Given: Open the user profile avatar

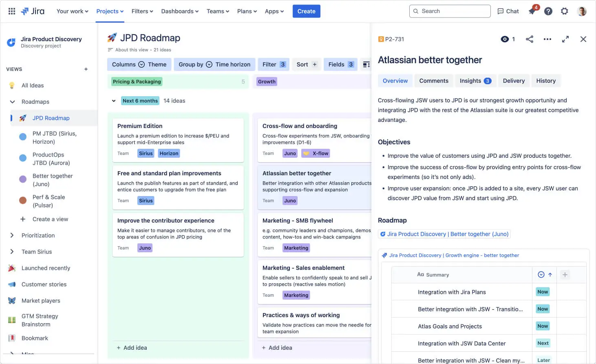Looking at the screenshot, I should click(582, 11).
